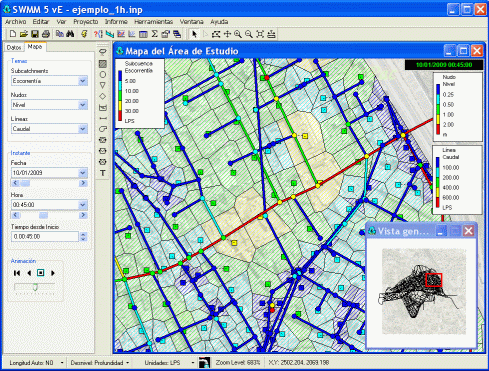Switch to the Datos tab
This screenshot has height=371, width=489.
coord(14,47)
